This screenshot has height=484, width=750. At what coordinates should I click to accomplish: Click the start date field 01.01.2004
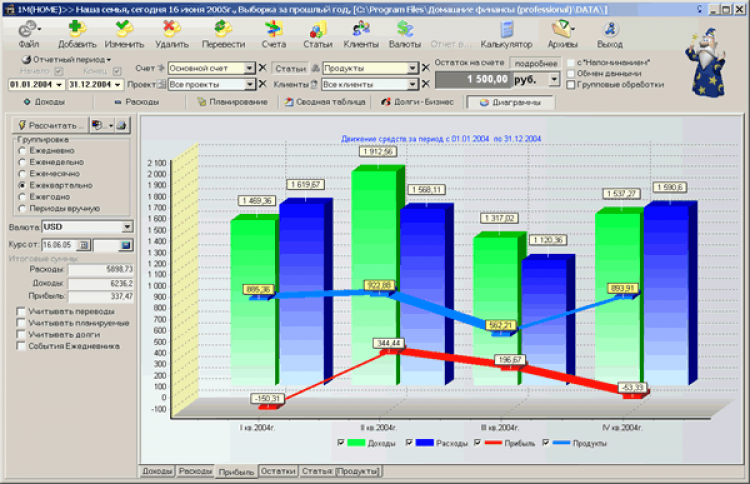pyautogui.click(x=31, y=85)
